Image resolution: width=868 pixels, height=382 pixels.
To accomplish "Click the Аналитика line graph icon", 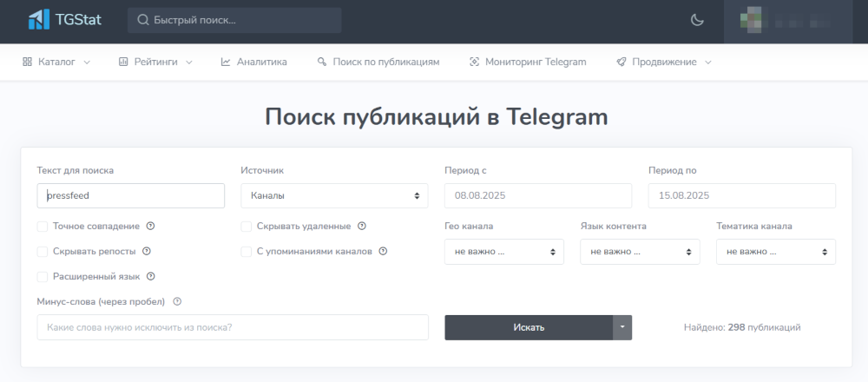I will [226, 62].
